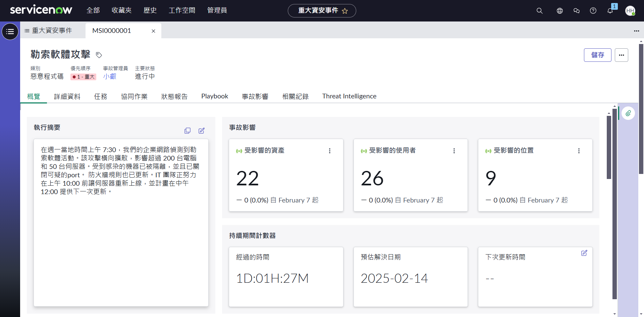This screenshot has width=644, height=317.
Task: Edit the 下次更新時間 card
Action: coord(584,253)
